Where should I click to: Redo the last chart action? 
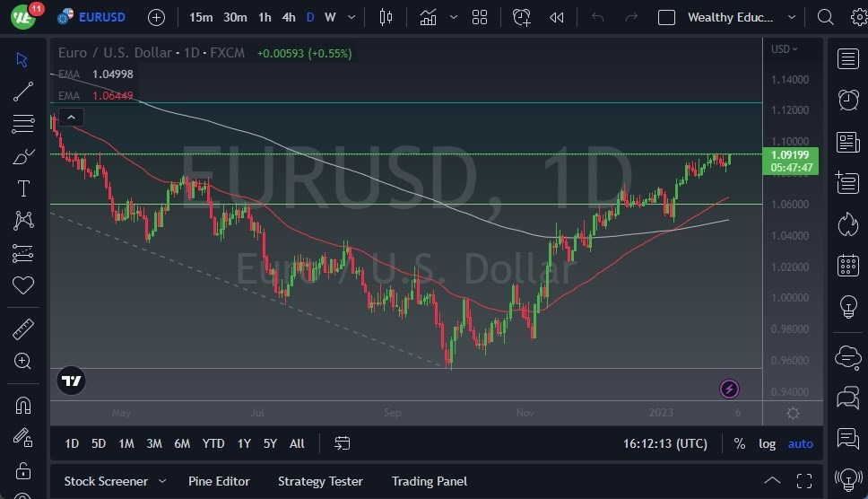(x=631, y=17)
